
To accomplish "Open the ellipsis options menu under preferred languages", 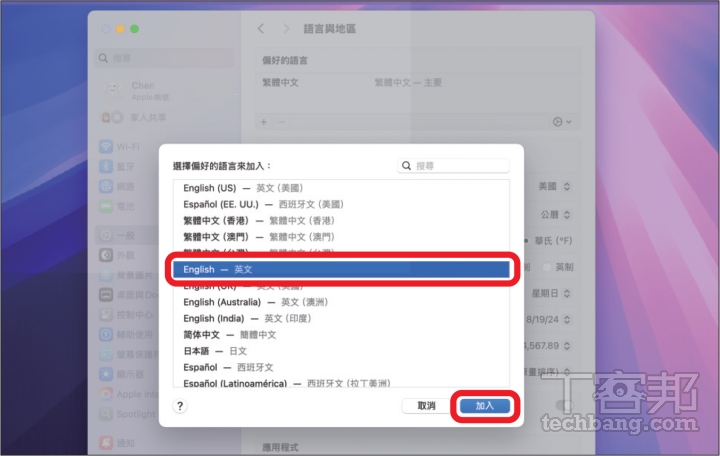I will tap(562, 122).
